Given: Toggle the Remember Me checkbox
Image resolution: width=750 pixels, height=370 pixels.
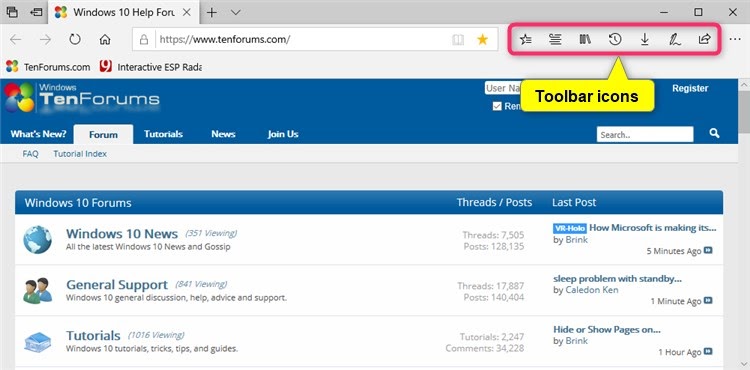Looking at the screenshot, I should [x=497, y=106].
